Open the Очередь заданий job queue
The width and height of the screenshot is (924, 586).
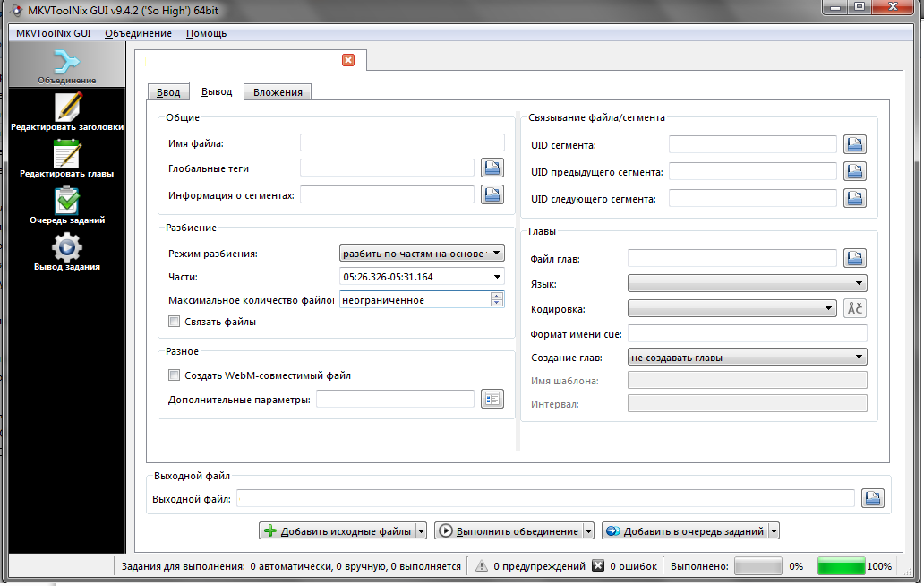(x=66, y=205)
